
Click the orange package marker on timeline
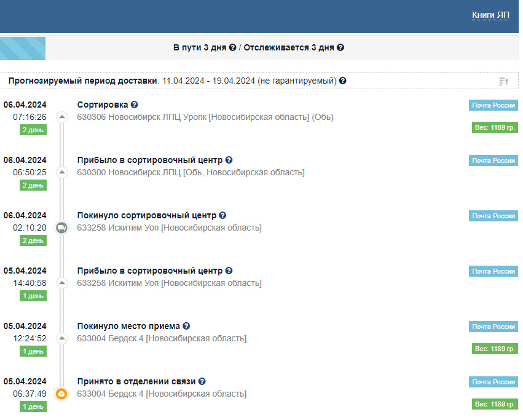pos(61,394)
